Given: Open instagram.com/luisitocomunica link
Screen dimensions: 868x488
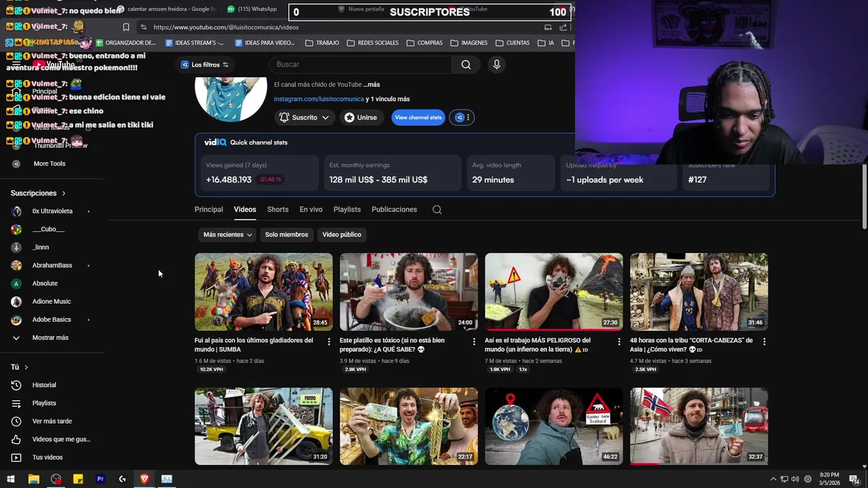Looking at the screenshot, I should [x=319, y=99].
